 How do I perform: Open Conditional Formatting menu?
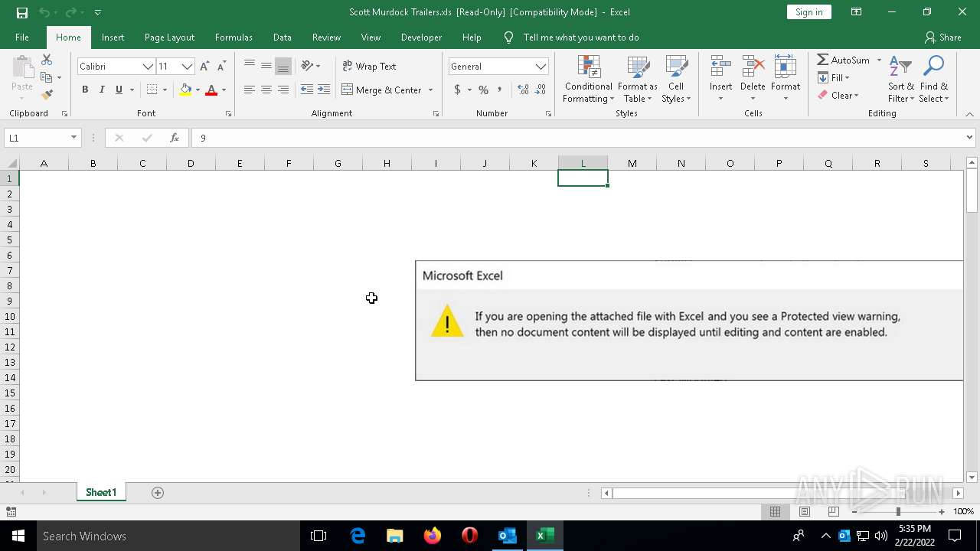click(588, 79)
